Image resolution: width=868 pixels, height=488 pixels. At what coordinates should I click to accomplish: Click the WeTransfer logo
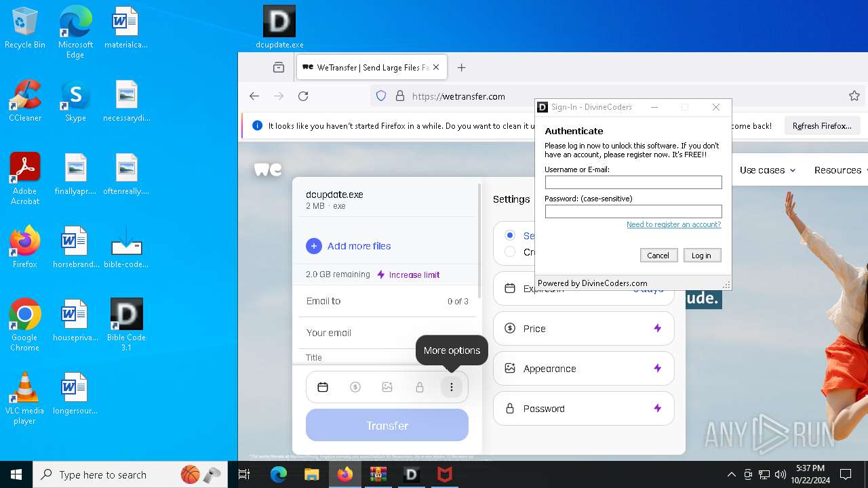[268, 169]
